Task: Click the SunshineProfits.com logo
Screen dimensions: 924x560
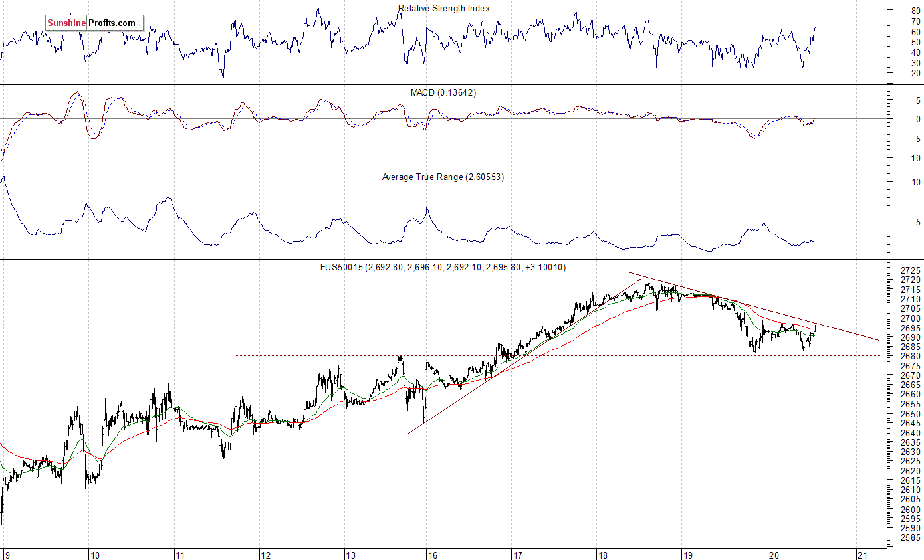Action: (94, 23)
